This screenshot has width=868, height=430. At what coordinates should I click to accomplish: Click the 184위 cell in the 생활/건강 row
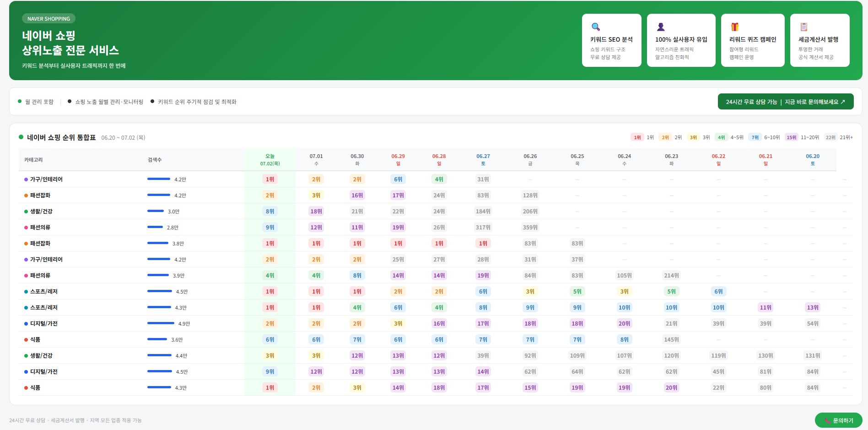click(483, 211)
